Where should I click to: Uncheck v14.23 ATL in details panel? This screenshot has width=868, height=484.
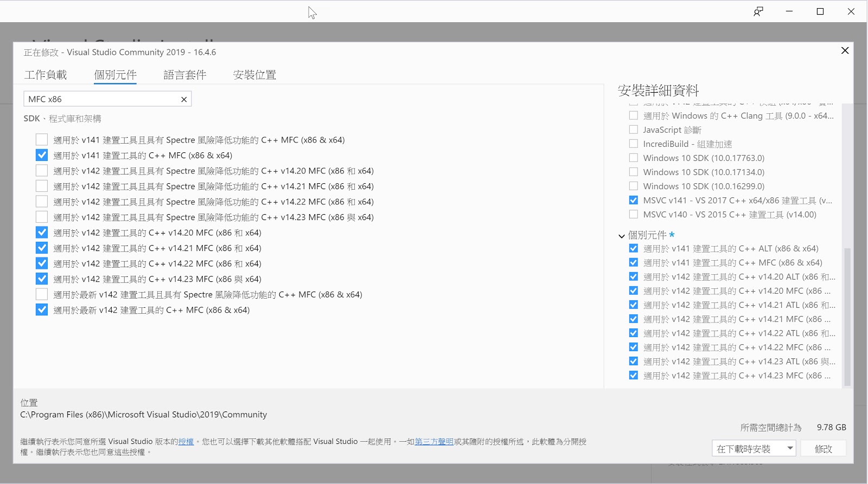[633, 361]
